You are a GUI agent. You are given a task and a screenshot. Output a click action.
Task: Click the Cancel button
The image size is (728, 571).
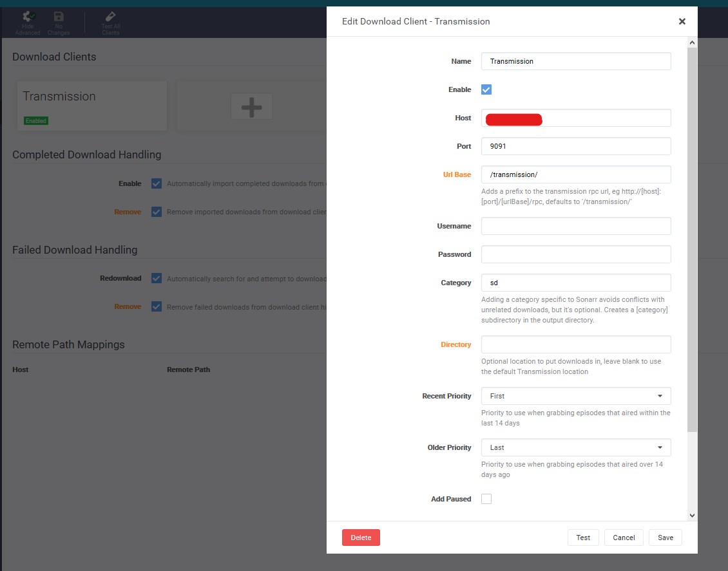pos(624,538)
